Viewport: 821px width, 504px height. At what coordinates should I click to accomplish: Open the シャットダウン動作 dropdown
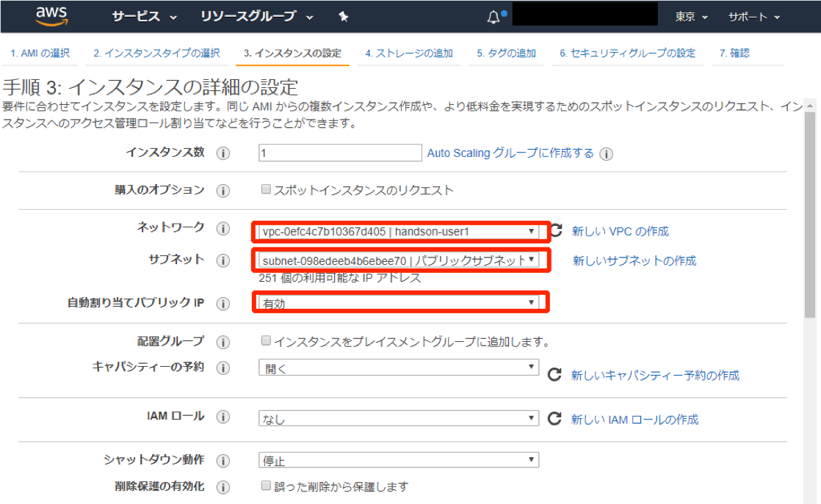(399, 460)
